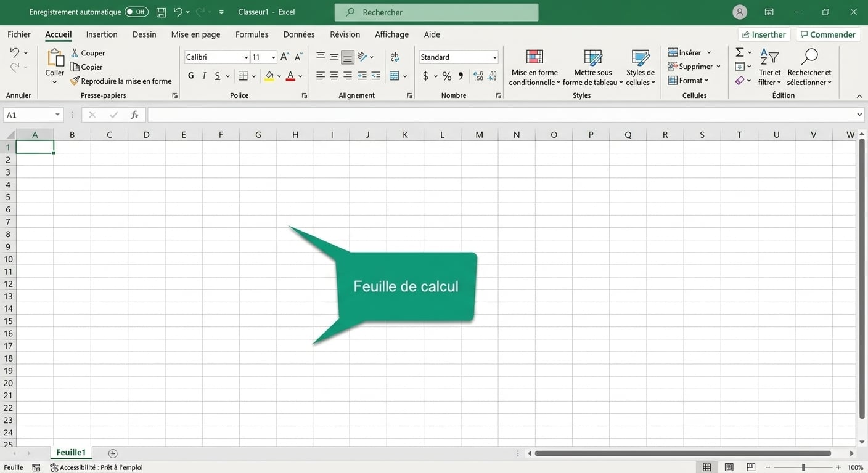Open the Name Box dropdown arrow

tap(57, 115)
